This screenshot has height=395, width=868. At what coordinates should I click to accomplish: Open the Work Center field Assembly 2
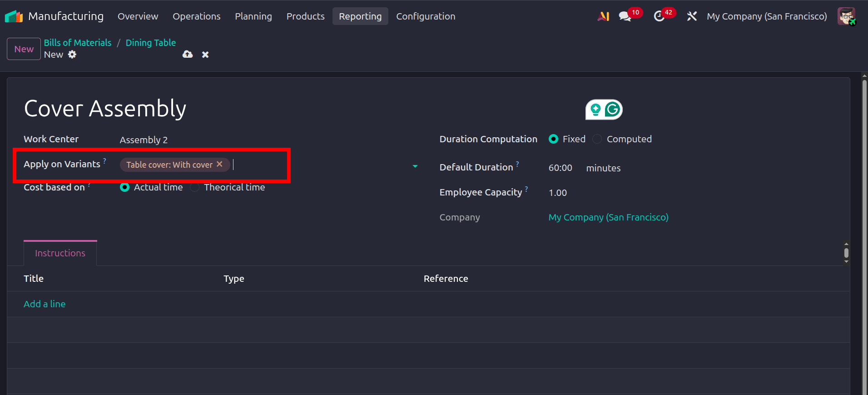[268, 140]
